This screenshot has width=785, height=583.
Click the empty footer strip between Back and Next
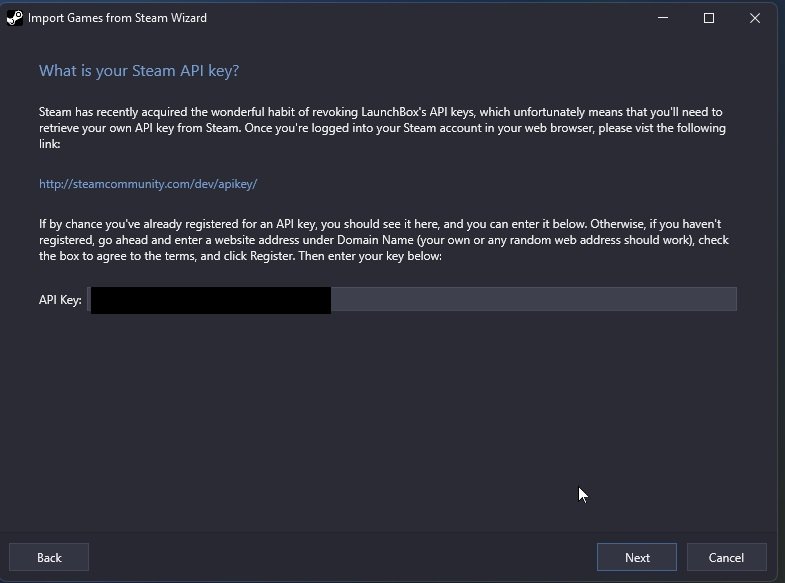click(x=343, y=557)
